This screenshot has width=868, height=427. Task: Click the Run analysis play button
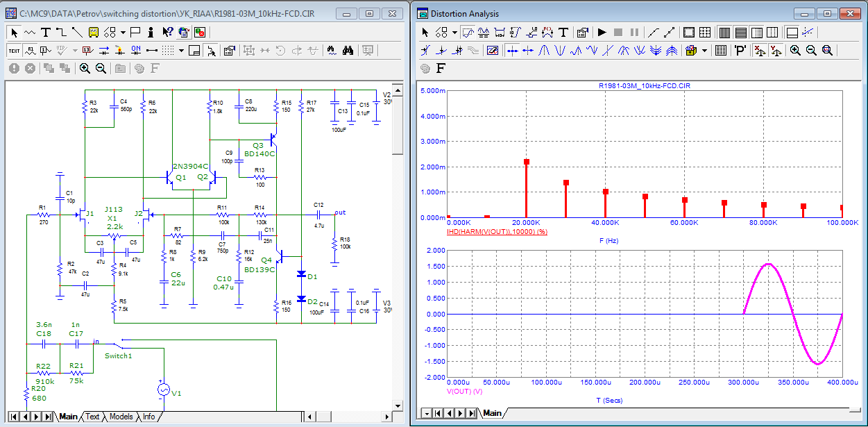pos(602,32)
